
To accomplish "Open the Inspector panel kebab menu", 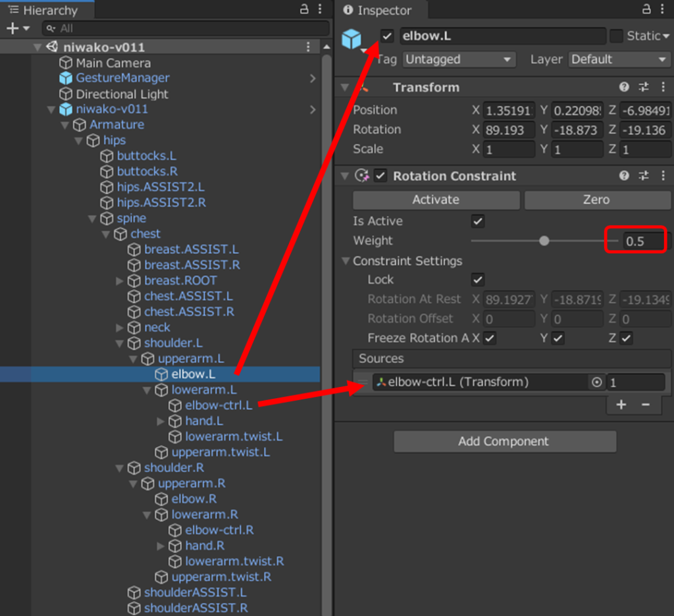I will point(662,10).
